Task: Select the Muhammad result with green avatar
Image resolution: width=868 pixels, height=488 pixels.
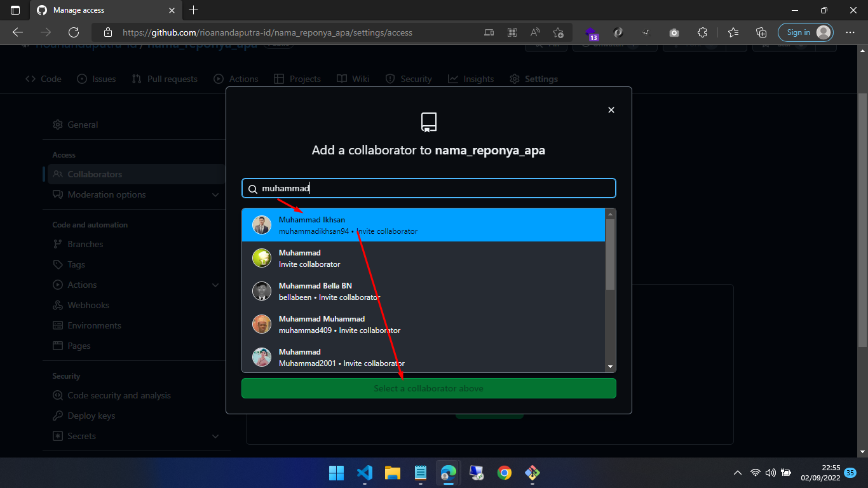Action: 423,258
